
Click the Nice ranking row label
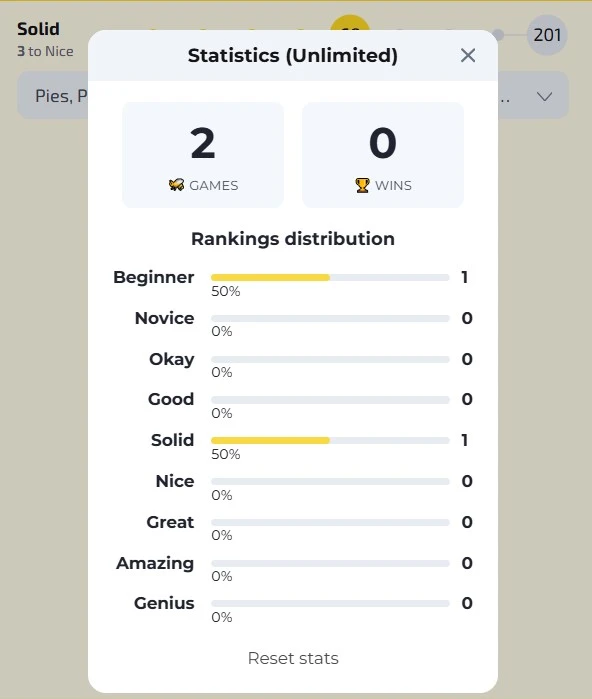pyautogui.click(x=175, y=481)
